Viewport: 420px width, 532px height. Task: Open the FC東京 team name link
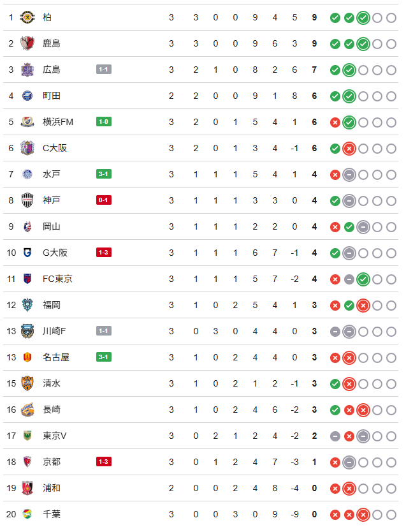pos(57,279)
